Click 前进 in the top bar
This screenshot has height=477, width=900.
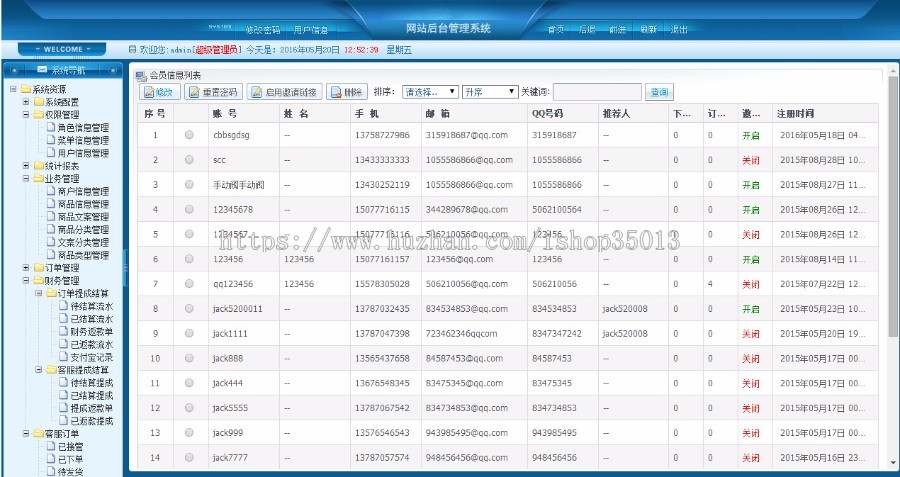pos(617,29)
